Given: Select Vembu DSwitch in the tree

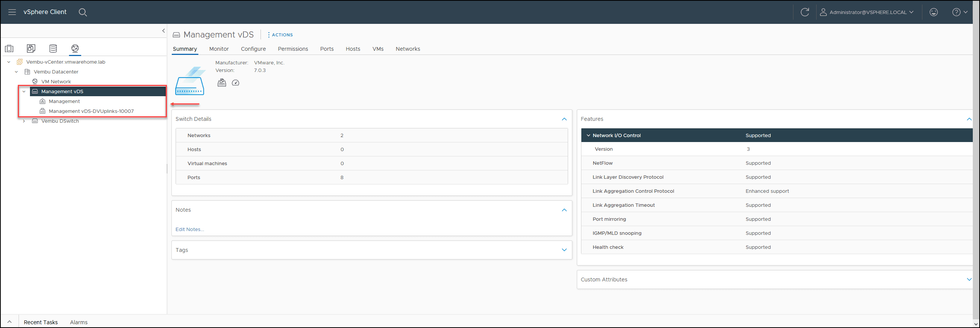Looking at the screenshot, I should click(x=60, y=121).
